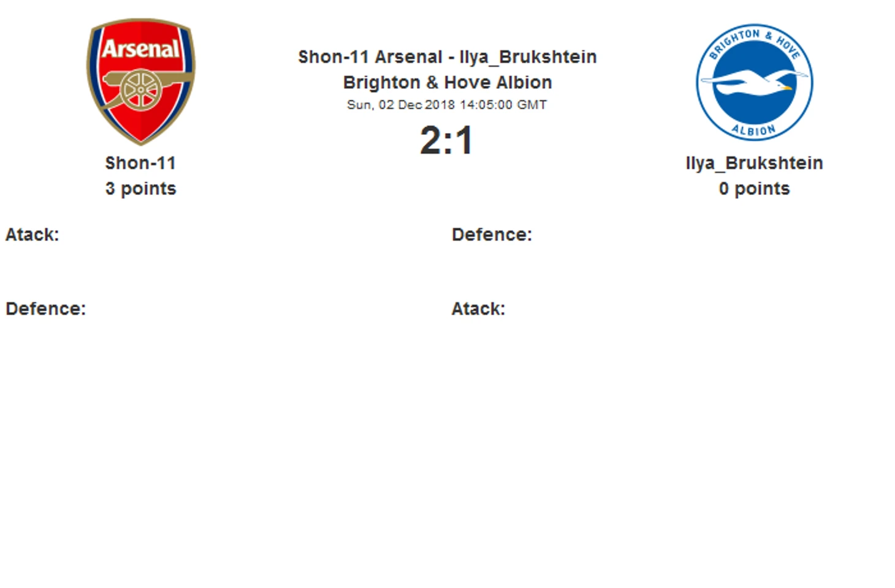Screen dimensions: 895x588
Task: Click the Arsenal wordmark on the red crest
Action: [141, 48]
